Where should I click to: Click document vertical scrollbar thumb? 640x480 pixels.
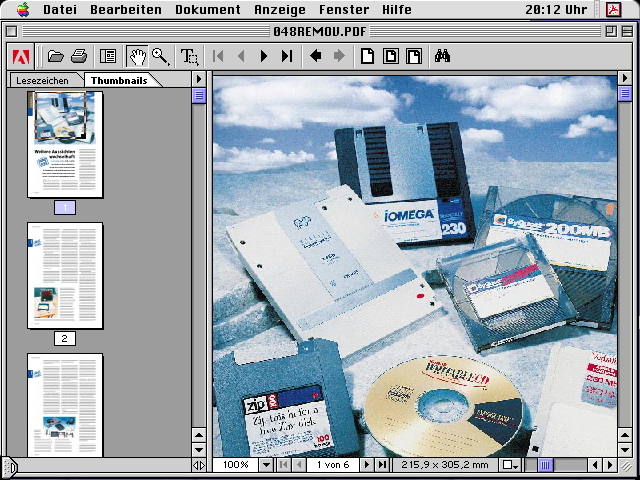click(625, 93)
